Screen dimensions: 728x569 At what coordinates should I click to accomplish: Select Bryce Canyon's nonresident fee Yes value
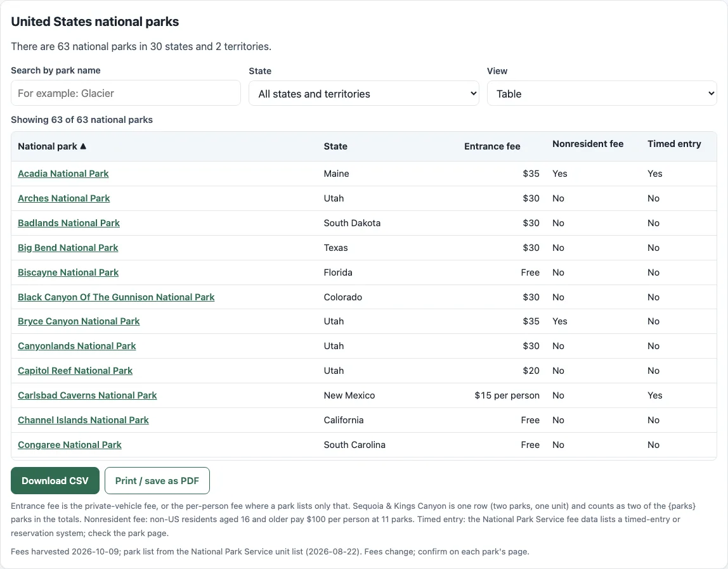(559, 321)
